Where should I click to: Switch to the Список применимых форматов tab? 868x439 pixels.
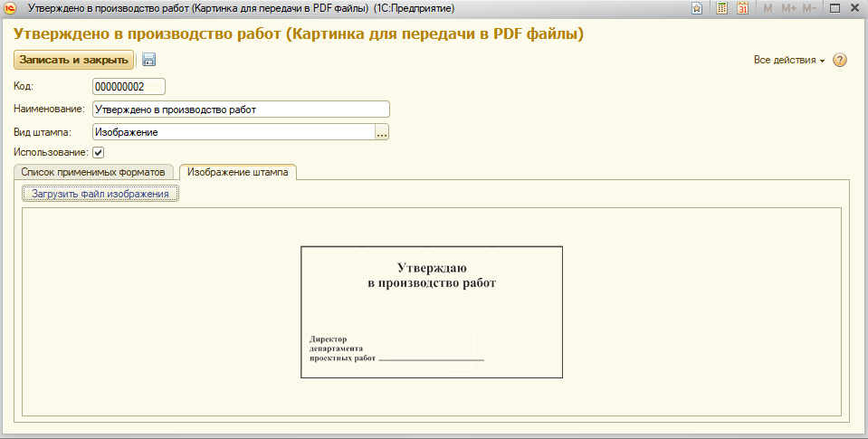click(x=93, y=172)
